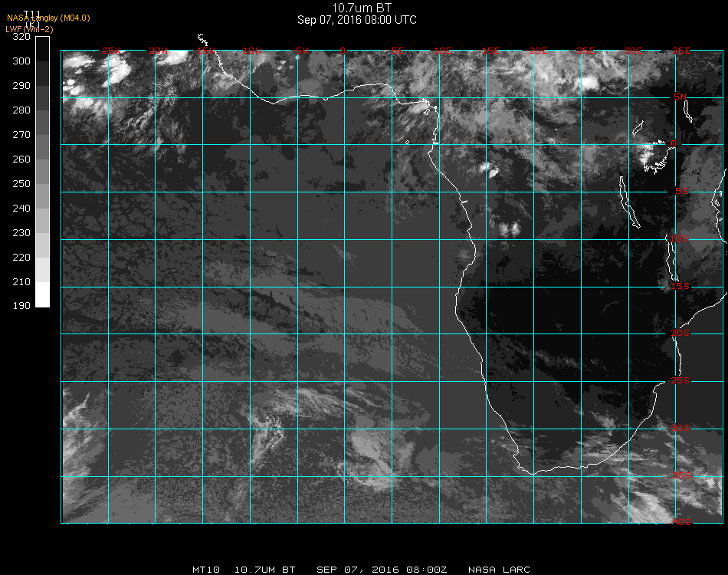Image resolution: width=728 pixels, height=575 pixels.
Task: Click the 'MT10' text in the footer
Action: [x=206, y=570]
